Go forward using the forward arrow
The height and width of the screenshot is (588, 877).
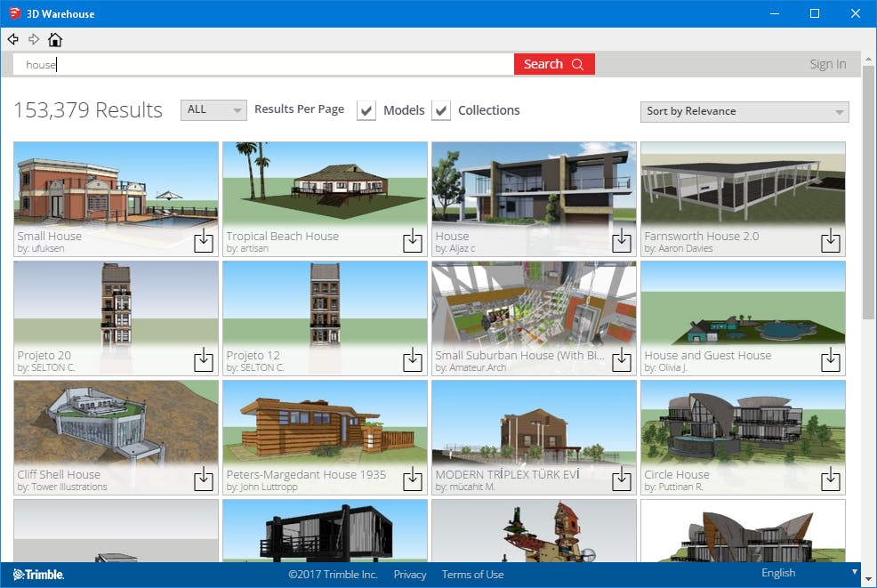point(34,39)
